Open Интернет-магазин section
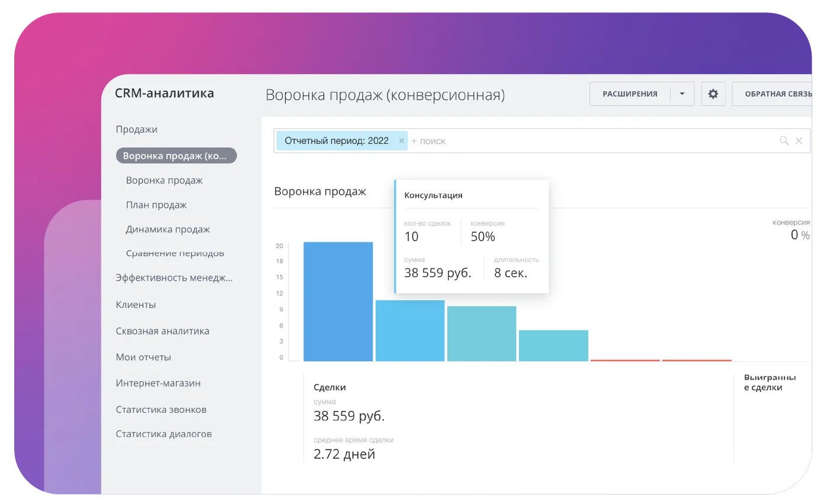Viewport: 830px width, 504px height. [158, 383]
